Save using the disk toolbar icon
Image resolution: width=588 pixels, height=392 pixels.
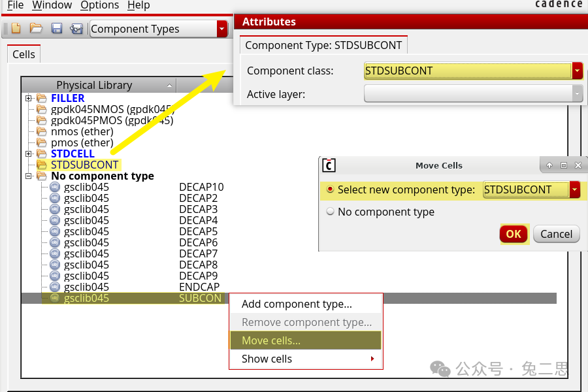(x=57, y=29)
